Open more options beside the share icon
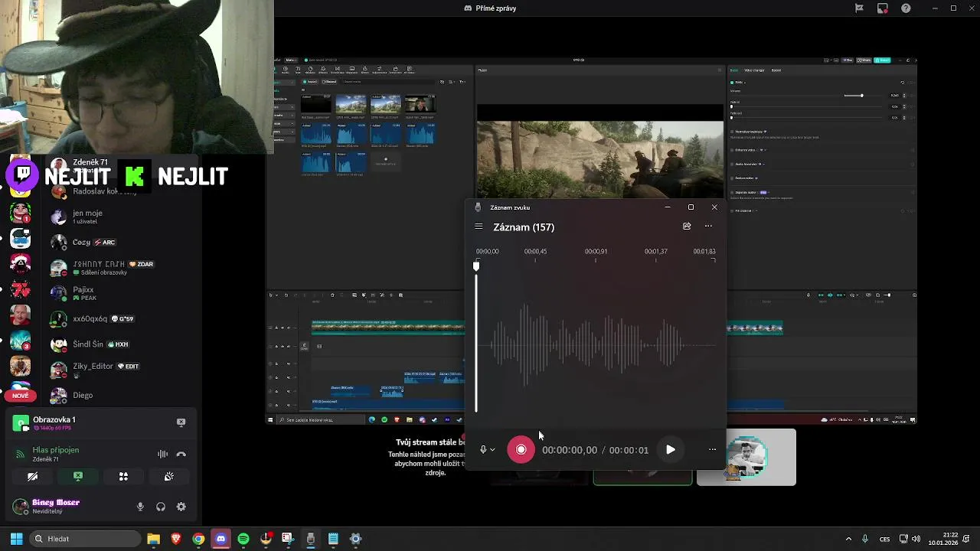 [708, 227]
